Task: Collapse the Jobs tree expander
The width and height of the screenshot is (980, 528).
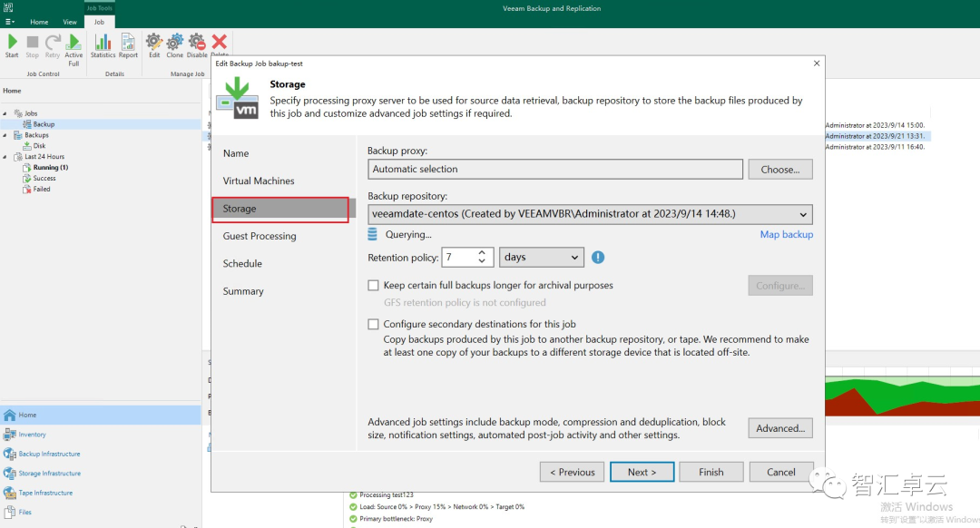Action: [5, 113]
